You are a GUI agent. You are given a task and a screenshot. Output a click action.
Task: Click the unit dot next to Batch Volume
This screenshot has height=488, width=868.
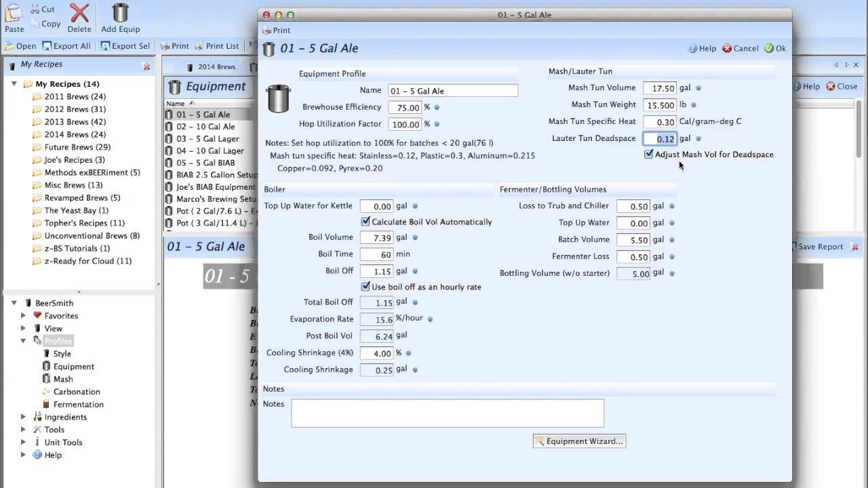tap(672, 240)
